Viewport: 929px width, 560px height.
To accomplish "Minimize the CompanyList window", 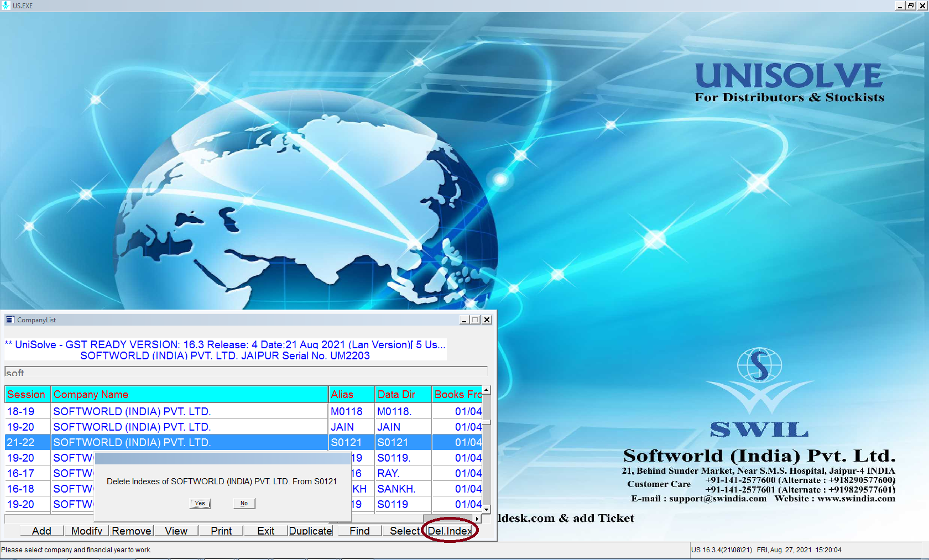I will coord(464,320).
